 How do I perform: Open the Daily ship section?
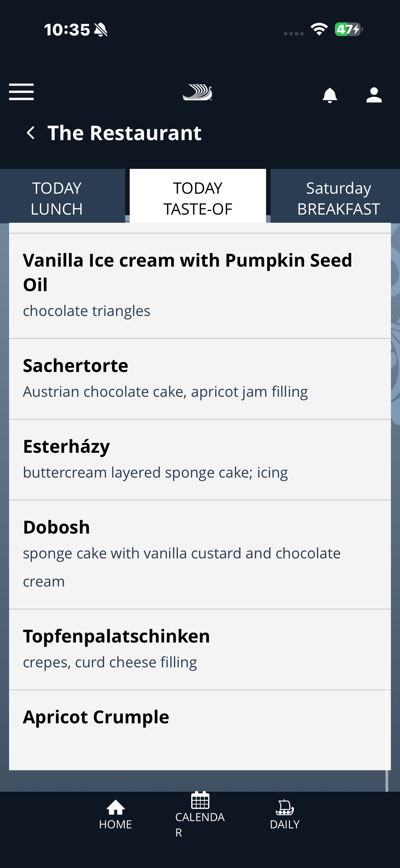click(285, 815)
